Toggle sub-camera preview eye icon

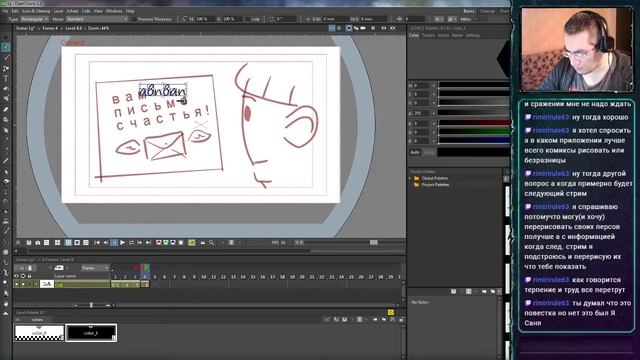click(x=393, y=28)
